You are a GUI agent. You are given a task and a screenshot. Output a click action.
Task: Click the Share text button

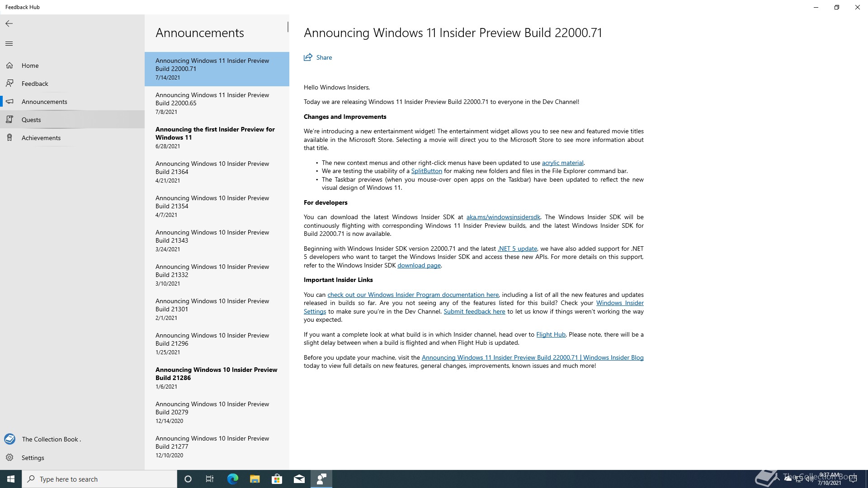(324, 57)
